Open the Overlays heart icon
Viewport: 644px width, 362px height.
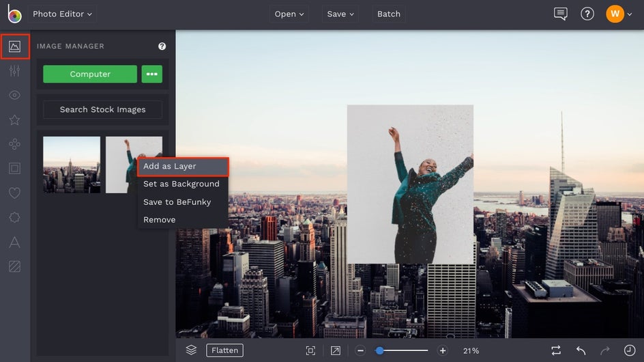point(14,193)
